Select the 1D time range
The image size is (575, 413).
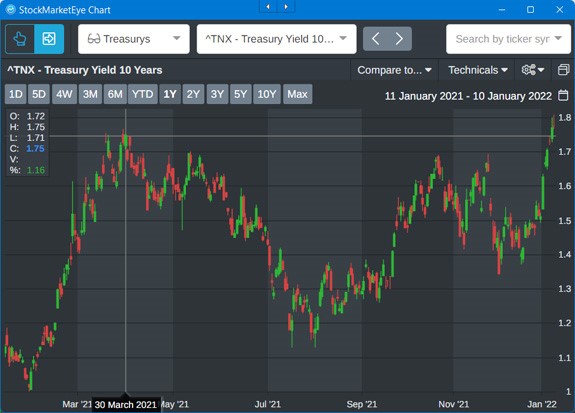point(15,94)
